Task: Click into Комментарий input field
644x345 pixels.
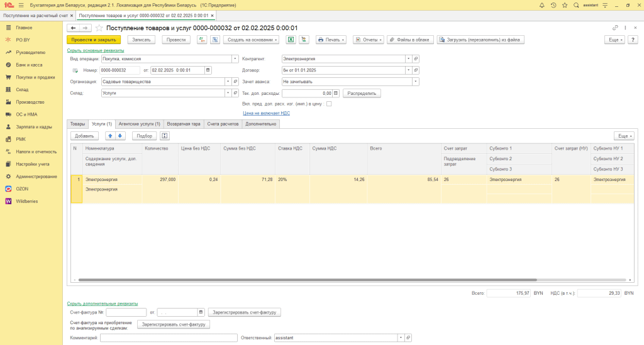Action: pos(169,337)
